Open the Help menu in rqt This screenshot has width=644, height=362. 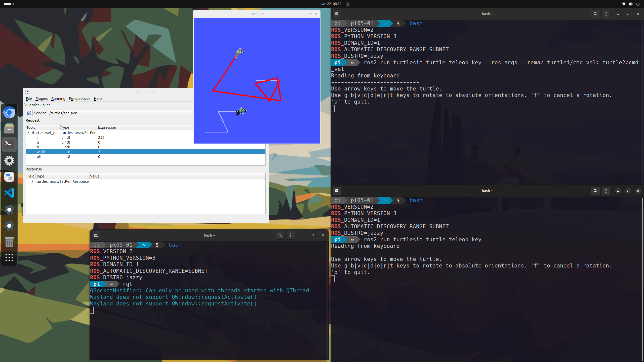pyautogui.click(x=98, y=98)
